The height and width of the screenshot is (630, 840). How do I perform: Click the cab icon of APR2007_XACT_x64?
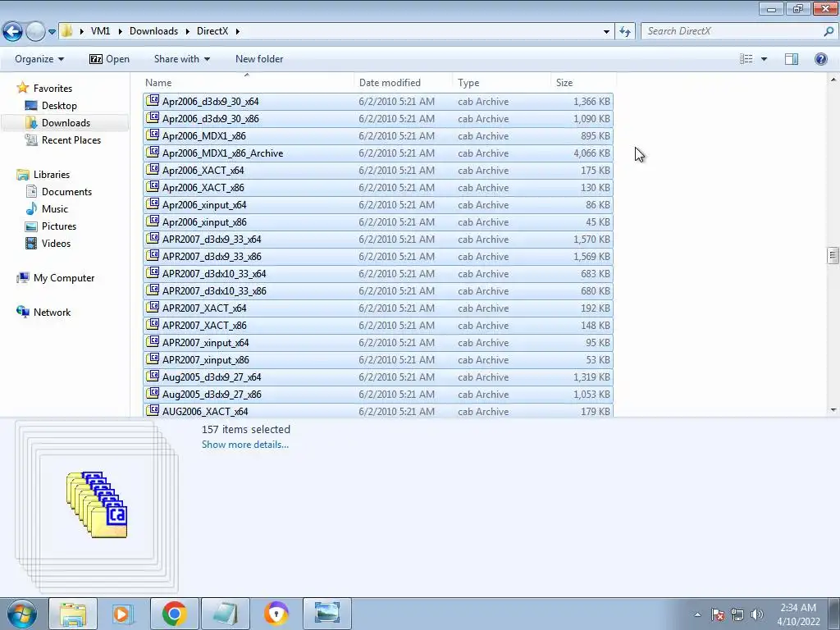click(153, 307)
